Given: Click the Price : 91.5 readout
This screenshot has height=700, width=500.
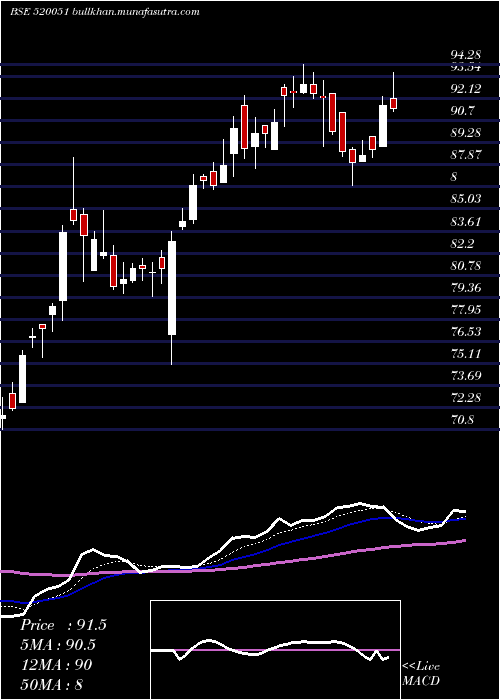Looking at the screenshot, I should click(64, 625).
